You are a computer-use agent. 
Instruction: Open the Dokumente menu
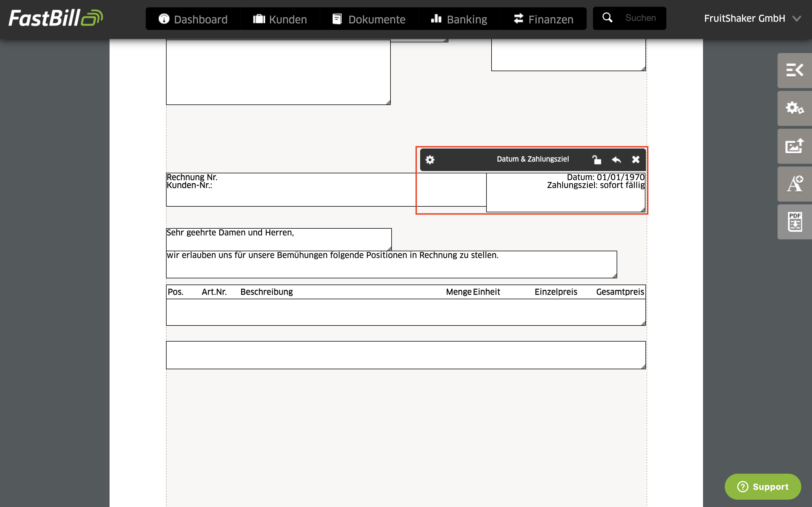(369, 19)
